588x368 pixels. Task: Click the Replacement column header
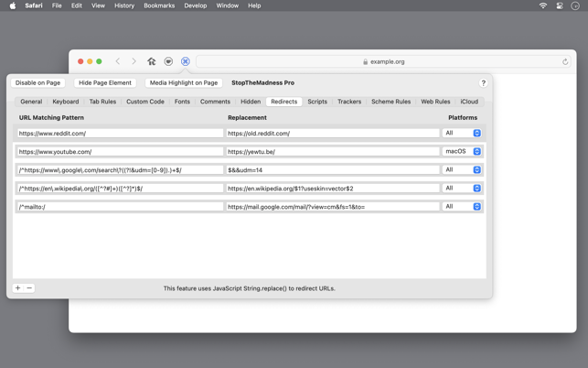coord(247,117)
